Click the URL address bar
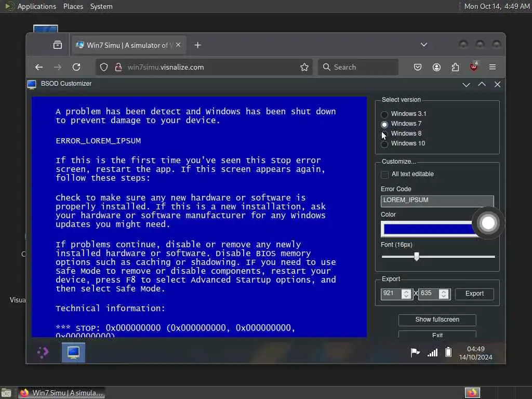 (x=204, y=67)
